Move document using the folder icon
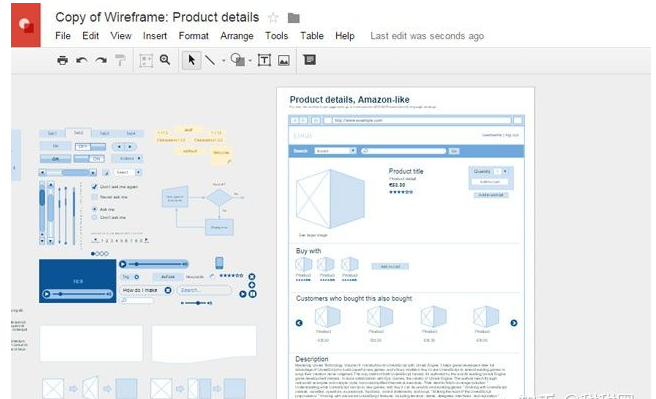656x399 pixels. click(294, 18)
